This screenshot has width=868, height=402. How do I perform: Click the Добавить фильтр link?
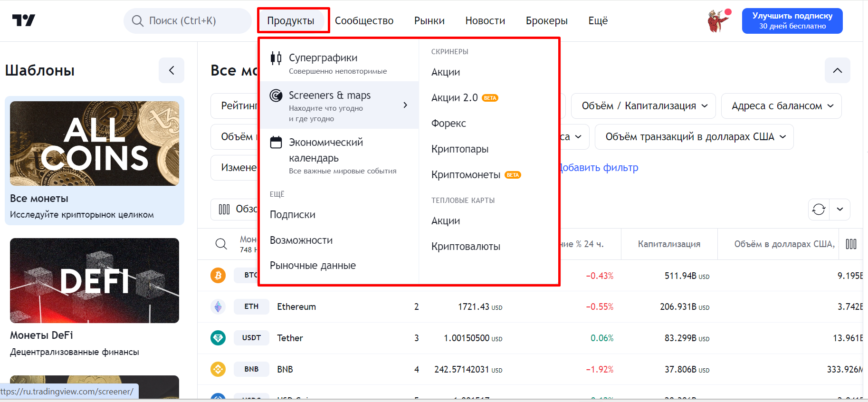[598, 168]
